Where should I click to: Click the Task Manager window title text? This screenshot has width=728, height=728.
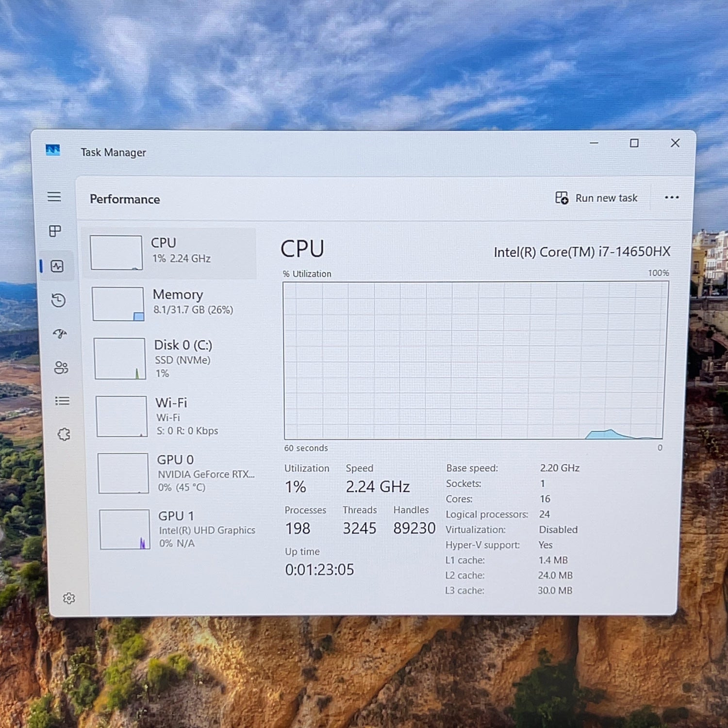[113, 152]
